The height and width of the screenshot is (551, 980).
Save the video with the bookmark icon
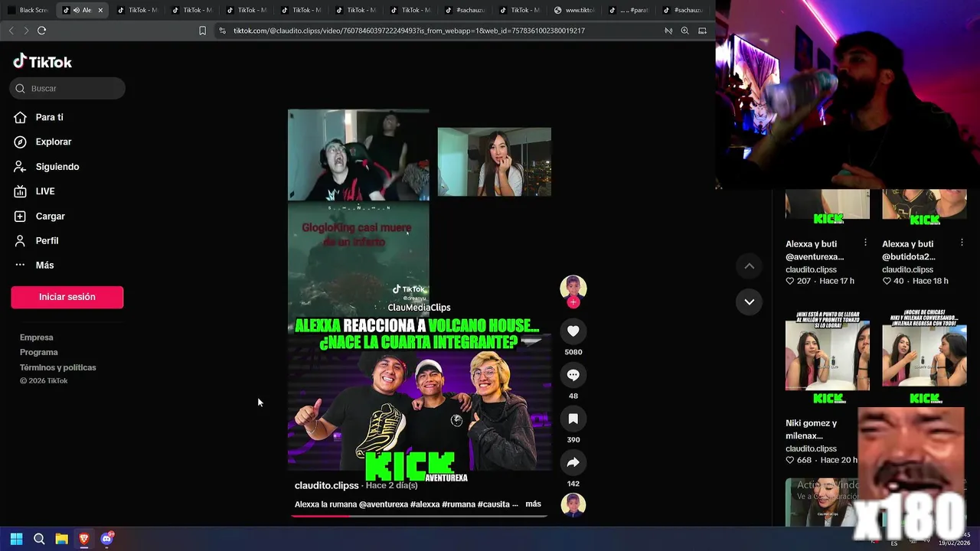pos(573,419)
